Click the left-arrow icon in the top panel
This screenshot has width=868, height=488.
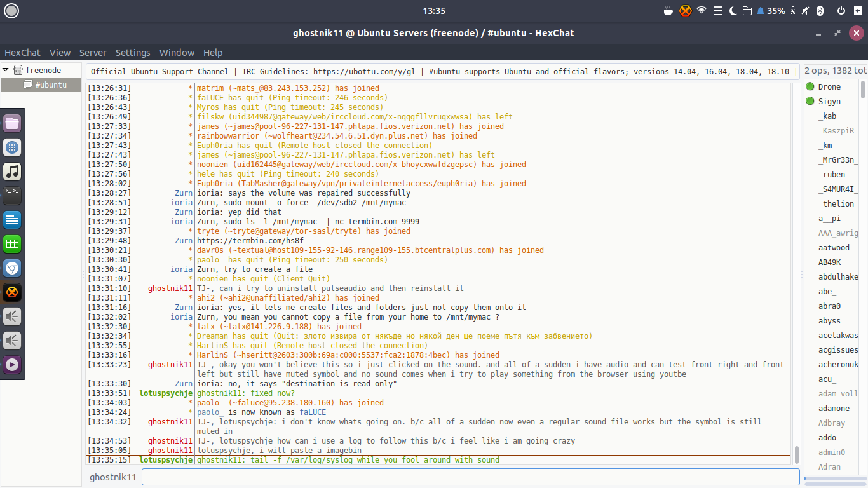pyautogui.click(x=857, y=10)
